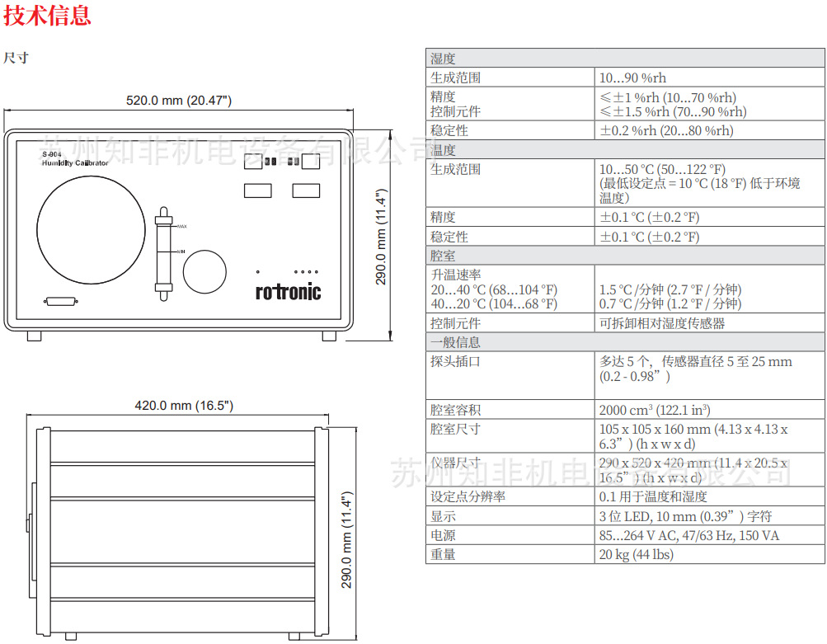
Task: Click the rotronic logo on the front panel
Action: (288, 291)
